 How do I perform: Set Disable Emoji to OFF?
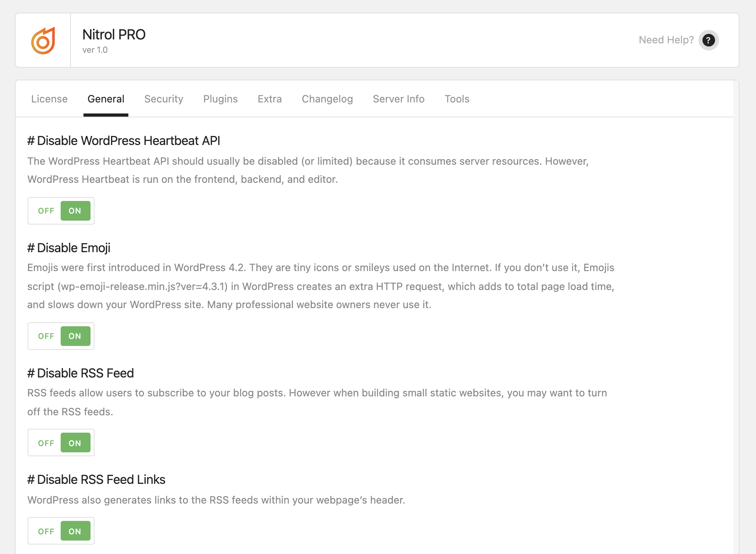click(46, 336)
